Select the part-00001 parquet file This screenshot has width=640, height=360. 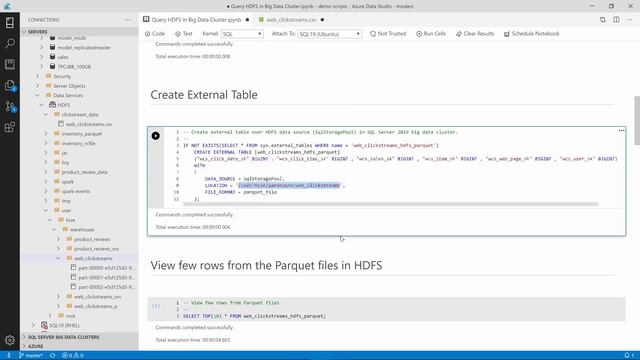106,277
